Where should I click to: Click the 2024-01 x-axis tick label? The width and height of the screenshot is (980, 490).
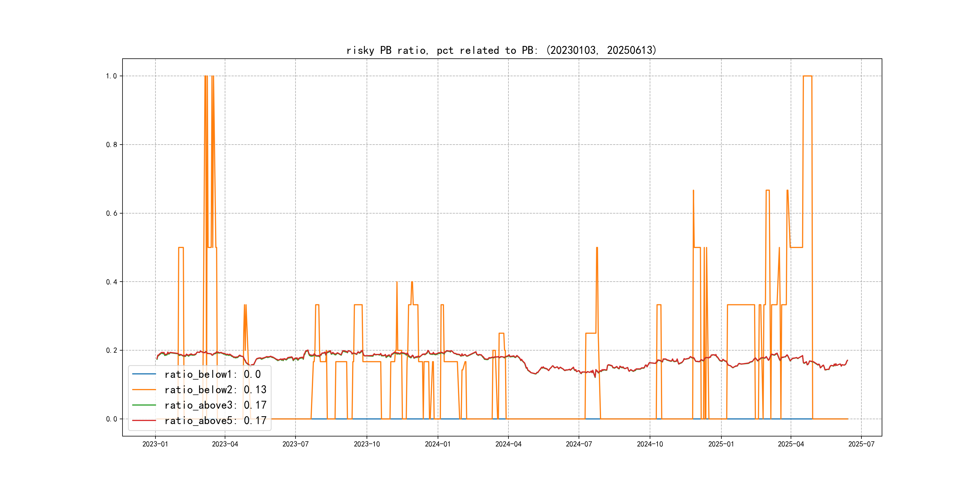pyautogui.click(x=437, y=444)
